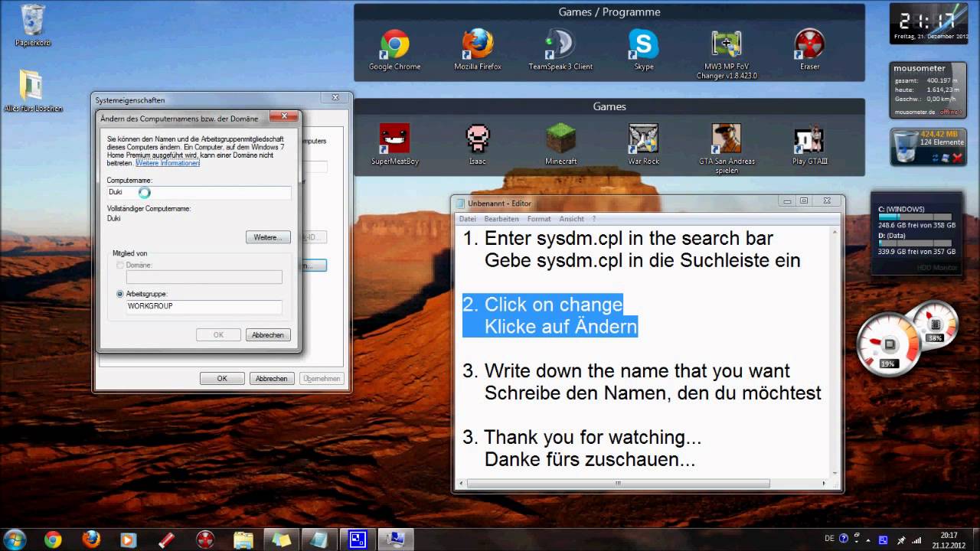The width and height of the screenshot is (980, 551).
Task: Switch to the Sticky Notes taskbar item
Action: [x=281, y=540]
